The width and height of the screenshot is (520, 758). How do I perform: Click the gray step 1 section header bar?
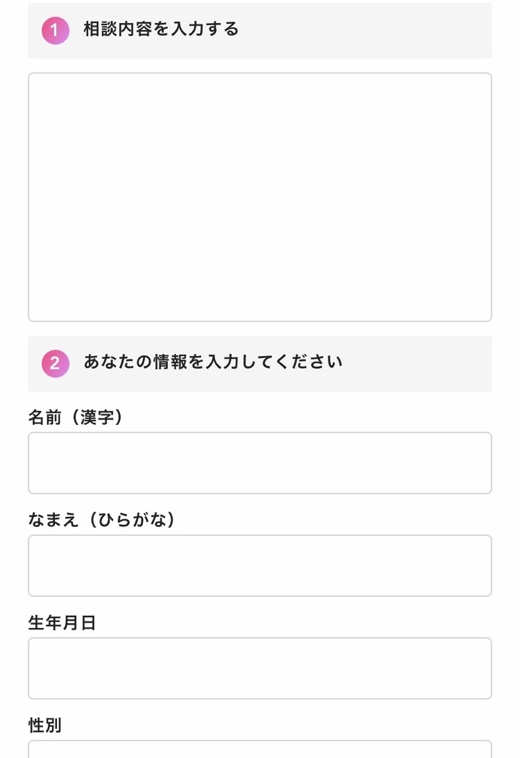tap(260, 30)
